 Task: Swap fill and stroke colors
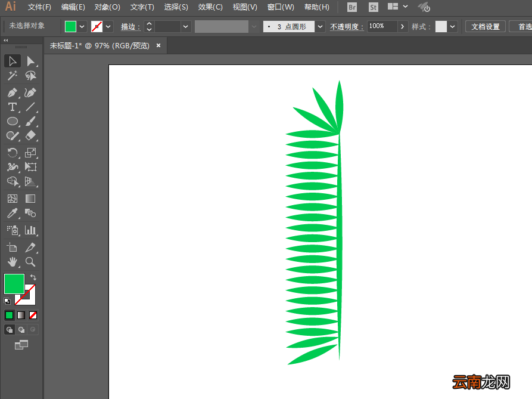pyautogui.click(x=33, y=277)
